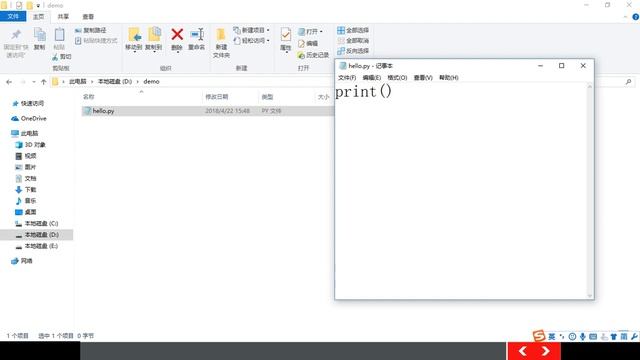Open Notepad's Help (帮助(H)) menu

(449, 78)
